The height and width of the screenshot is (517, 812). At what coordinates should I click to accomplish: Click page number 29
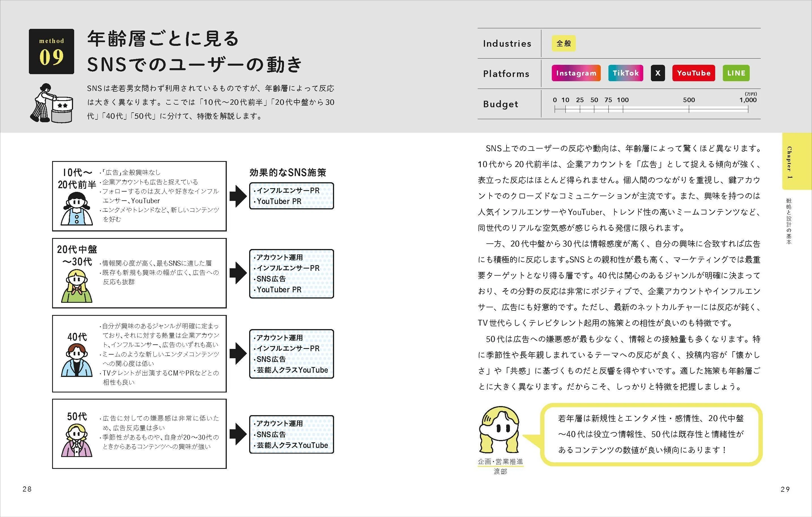click(x=785, y=489)
